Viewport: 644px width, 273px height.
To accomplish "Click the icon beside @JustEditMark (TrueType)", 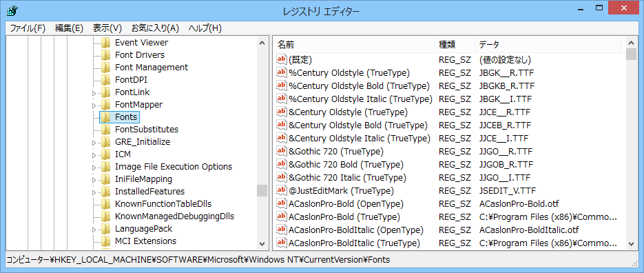I will pos(281,191).
